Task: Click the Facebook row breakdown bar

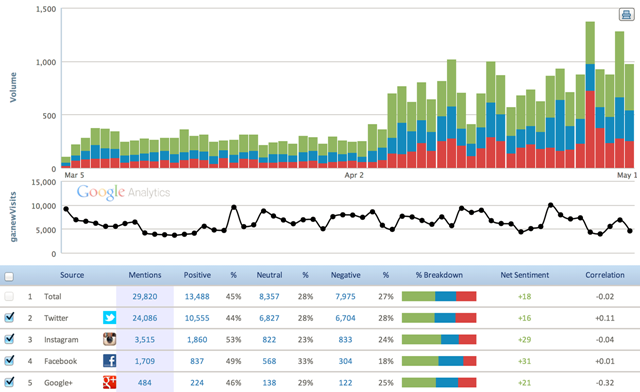Action: pos(439,361)
